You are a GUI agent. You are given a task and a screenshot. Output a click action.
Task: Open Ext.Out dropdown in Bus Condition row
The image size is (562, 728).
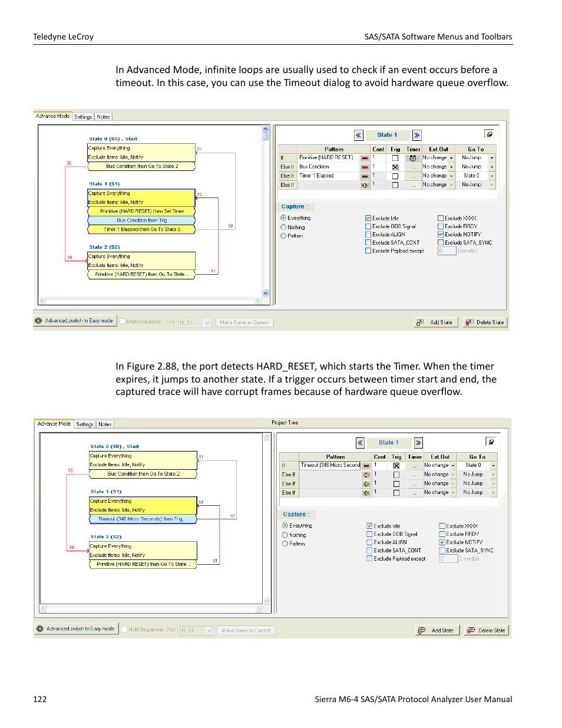451,167
